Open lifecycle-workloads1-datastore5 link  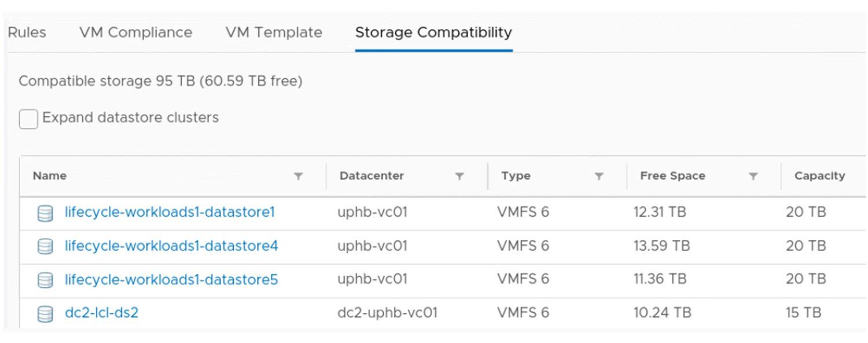click(171, 280)
